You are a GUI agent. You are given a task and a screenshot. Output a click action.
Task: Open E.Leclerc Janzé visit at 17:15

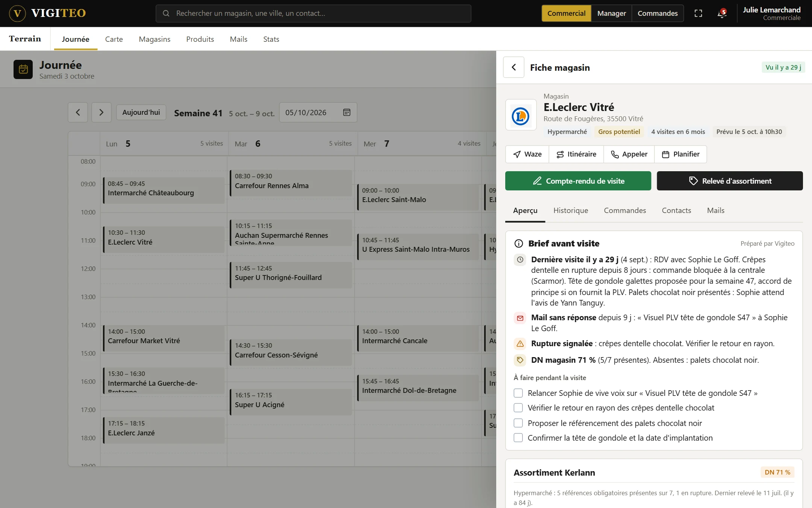click(164, 430)
